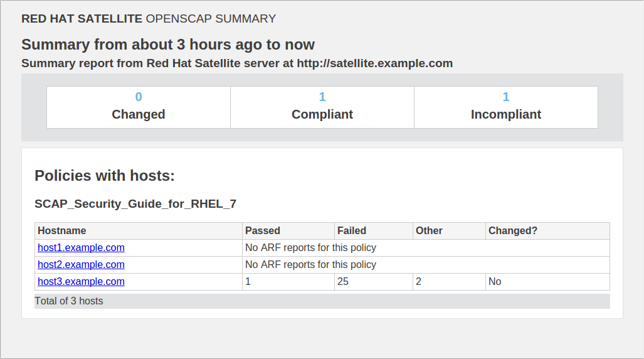Click the 'Total of 3 hosts' footer
644x359 pixels.
(x=69, y=301)
